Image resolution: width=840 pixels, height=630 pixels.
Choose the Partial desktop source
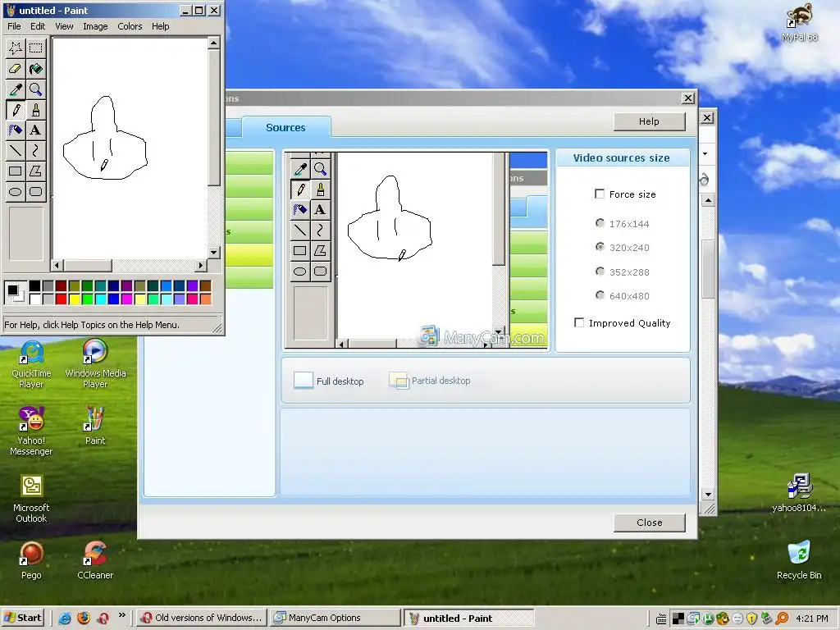(430, 381)
